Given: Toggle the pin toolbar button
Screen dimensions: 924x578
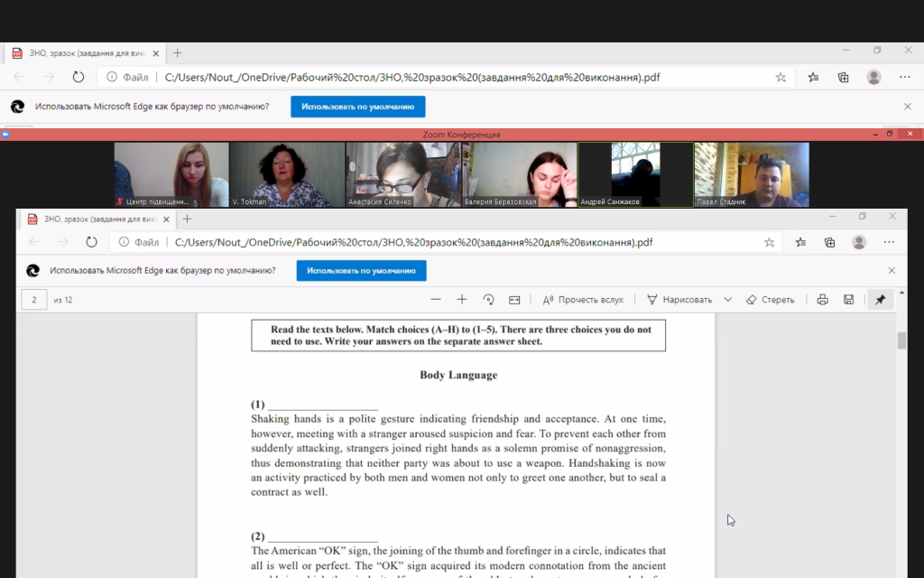Looking at the screenshot, I should pos(880,300).
